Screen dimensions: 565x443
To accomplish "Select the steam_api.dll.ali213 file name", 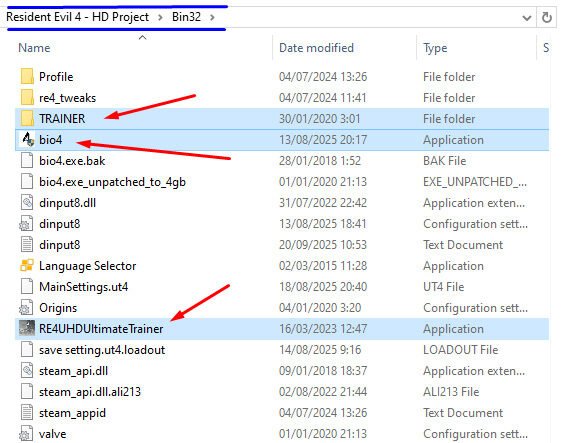I will point(90,392).
